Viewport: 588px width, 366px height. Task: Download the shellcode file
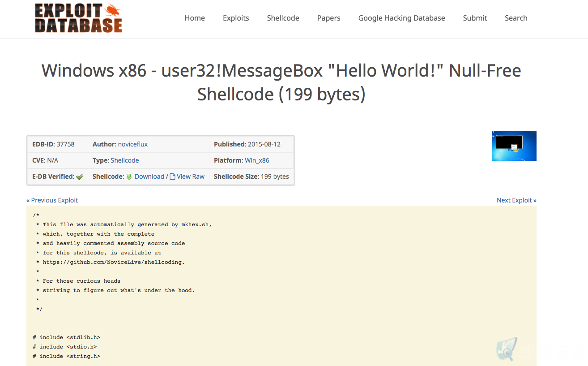[149, 177]
